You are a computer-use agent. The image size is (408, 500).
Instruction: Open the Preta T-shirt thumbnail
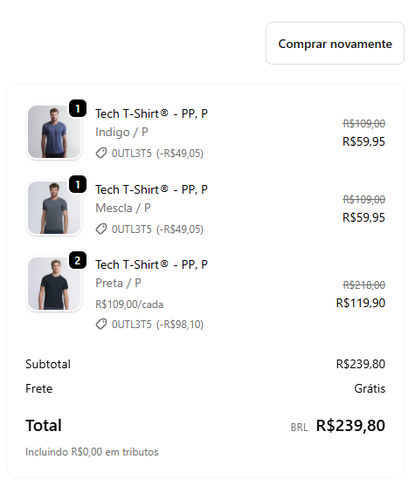54,283
